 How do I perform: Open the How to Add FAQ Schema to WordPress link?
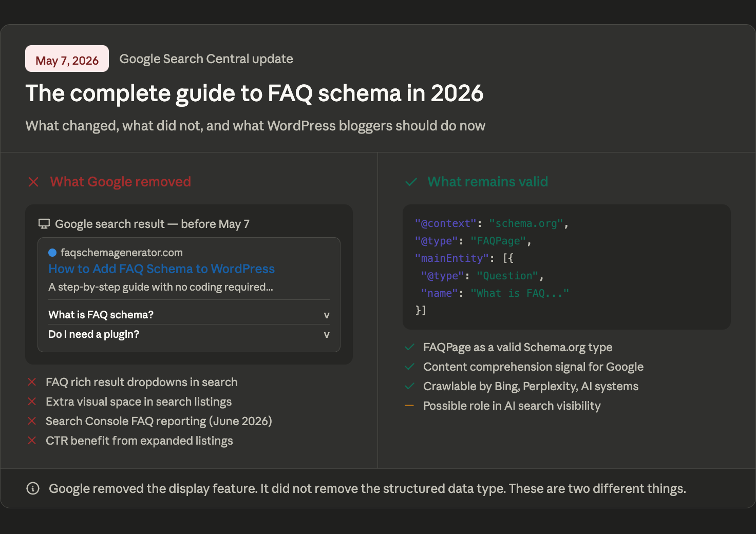pyautogui.click(x=162, y=269)
